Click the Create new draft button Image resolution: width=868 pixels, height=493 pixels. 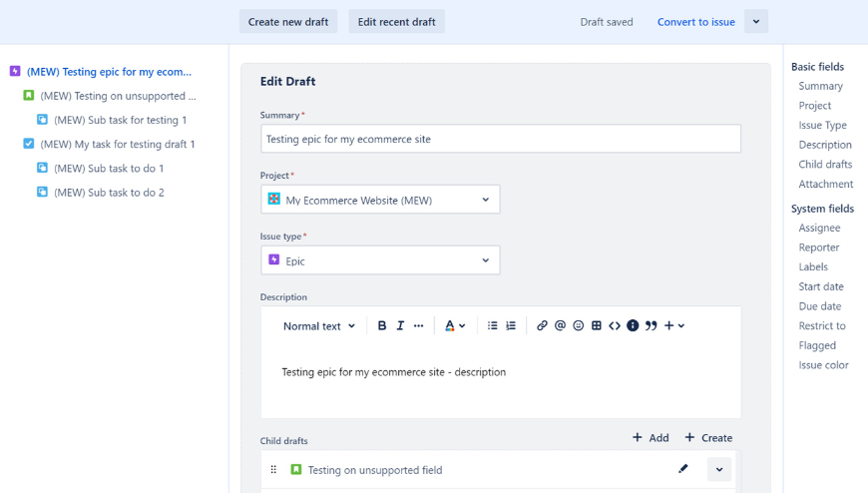[x=288, y=22]
